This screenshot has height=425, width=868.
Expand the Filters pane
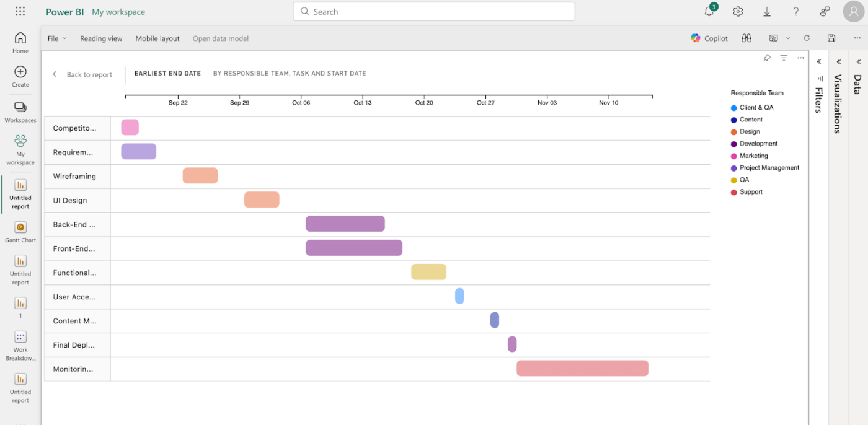[819, 62]
